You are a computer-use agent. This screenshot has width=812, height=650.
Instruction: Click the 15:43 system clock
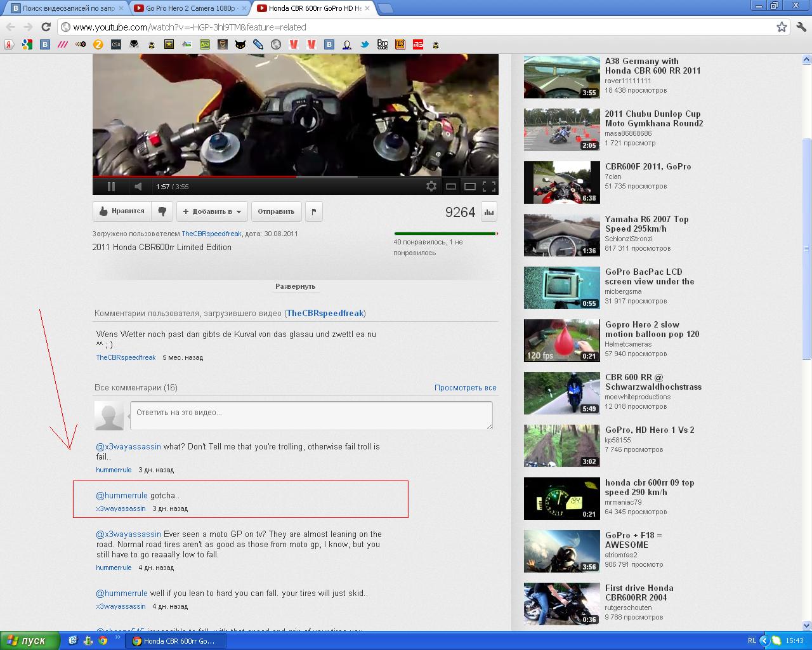click(x=795, y=641)
